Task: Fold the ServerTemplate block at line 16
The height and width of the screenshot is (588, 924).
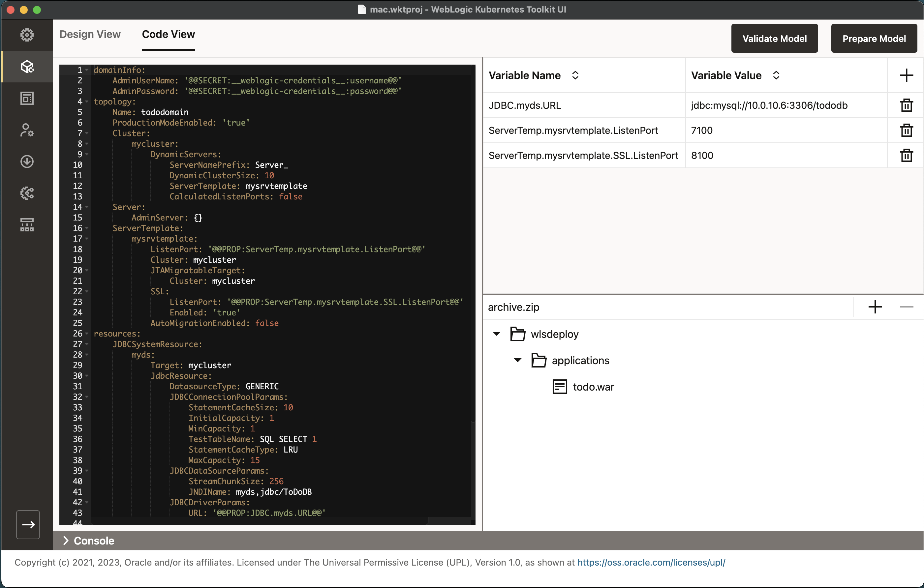Action: tap(87, 228)
